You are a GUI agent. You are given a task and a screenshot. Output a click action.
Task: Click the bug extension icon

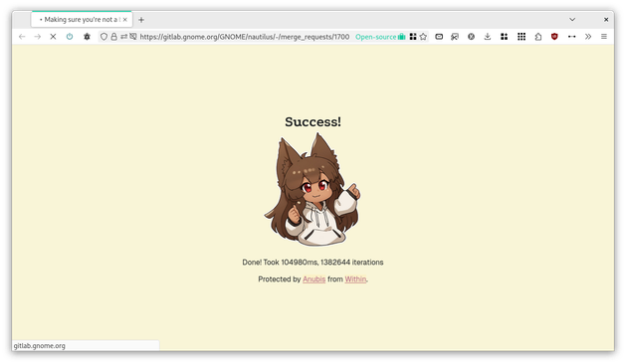(87, 37)
